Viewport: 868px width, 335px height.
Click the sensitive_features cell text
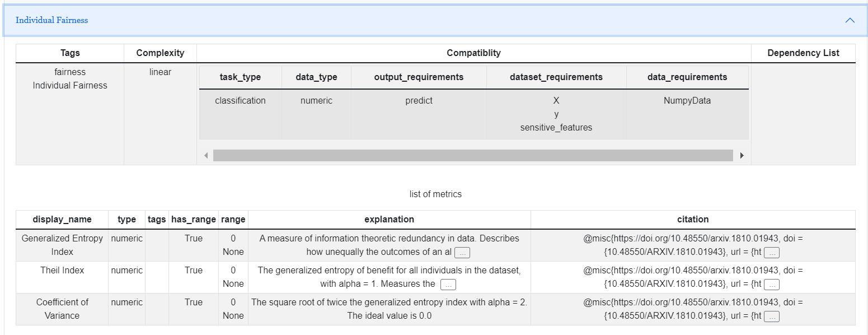556,127
